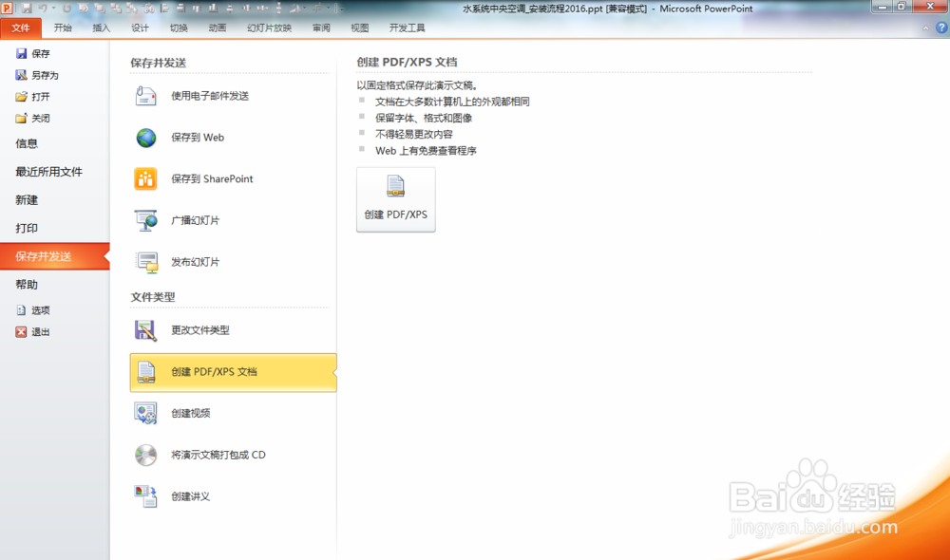The width and height of the screenshot is (950, 560).
Task: Click the globe icon for Web save
Action: tap(146, 138)
